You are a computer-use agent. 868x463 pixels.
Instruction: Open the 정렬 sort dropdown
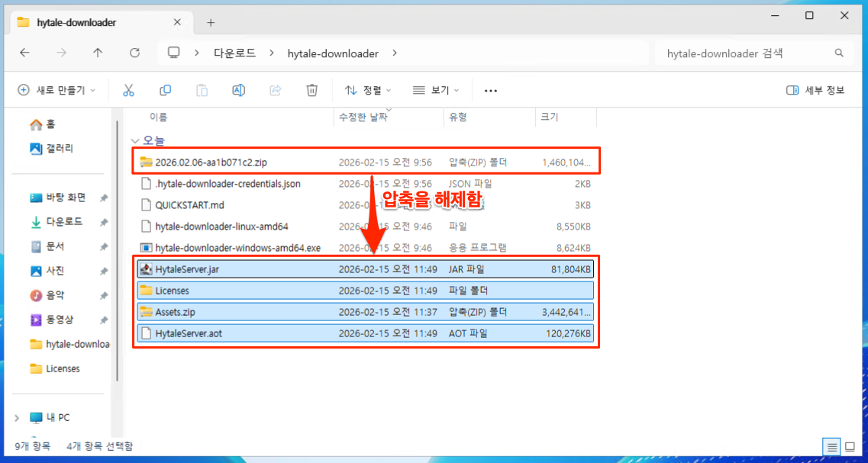point(368,90)
